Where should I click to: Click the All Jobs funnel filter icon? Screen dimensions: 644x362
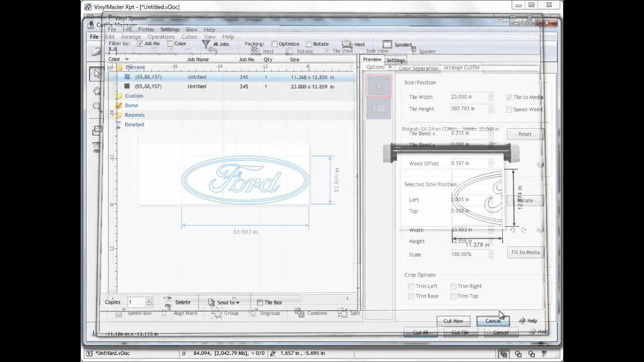pos(206,44)
